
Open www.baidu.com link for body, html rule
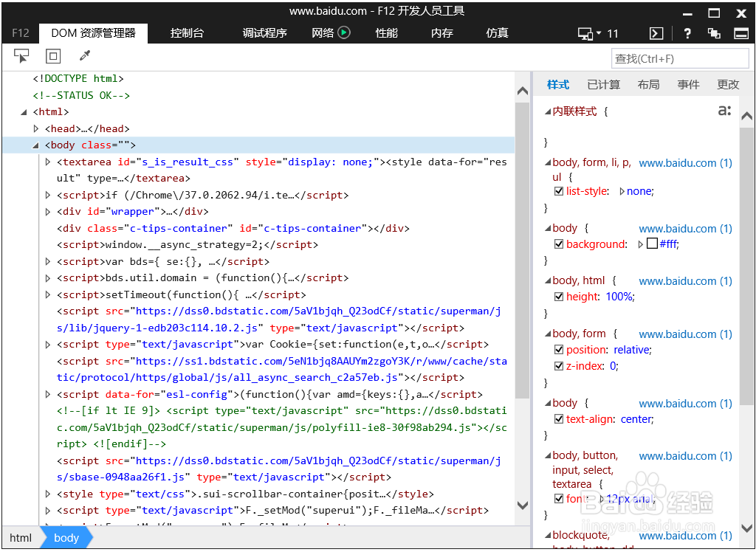tap(686, 281)
